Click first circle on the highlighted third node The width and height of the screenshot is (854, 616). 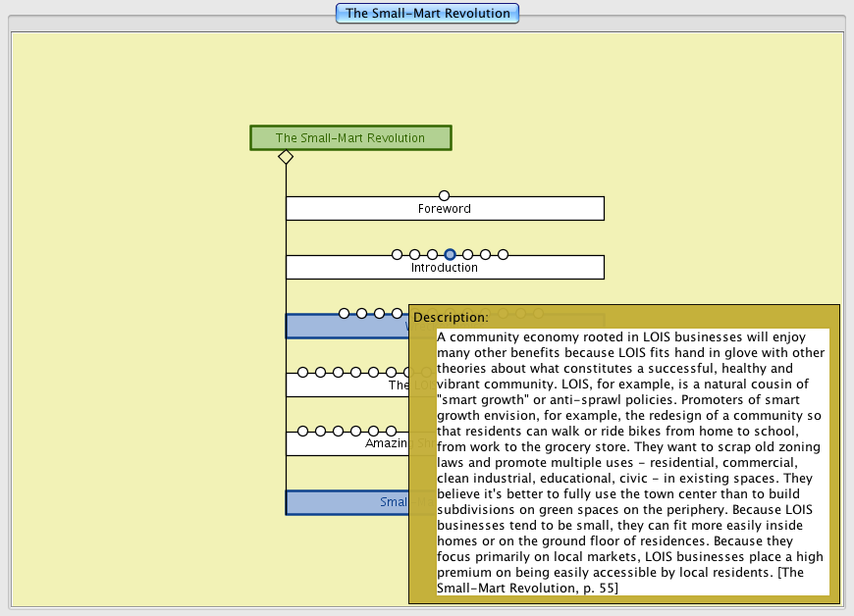pyautogui.click(x=344, y=314)
